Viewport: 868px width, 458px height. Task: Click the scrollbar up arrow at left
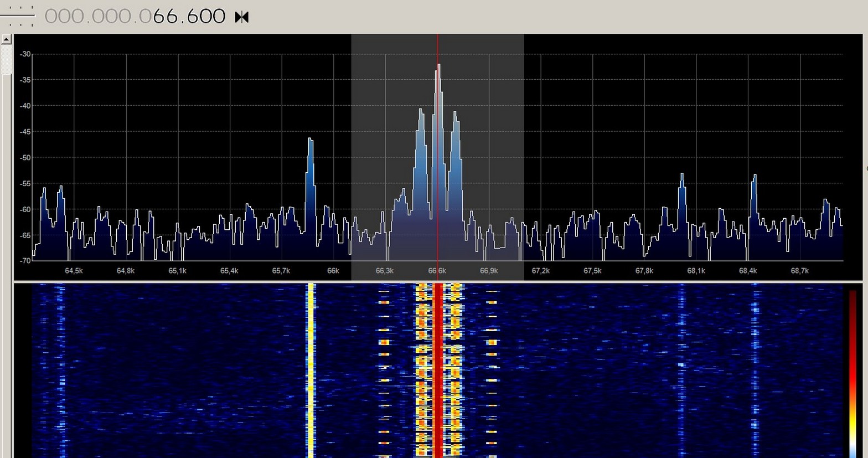click(x=6, y=39)
